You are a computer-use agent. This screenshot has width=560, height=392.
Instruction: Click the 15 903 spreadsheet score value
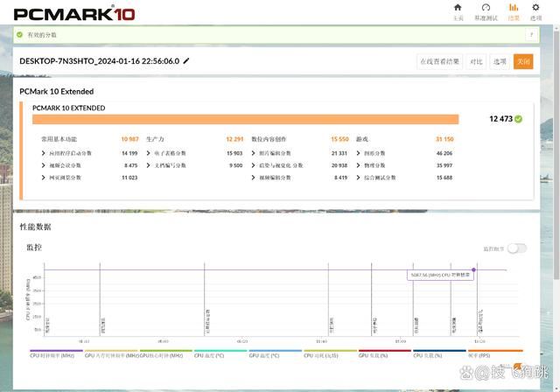(234, 153)
